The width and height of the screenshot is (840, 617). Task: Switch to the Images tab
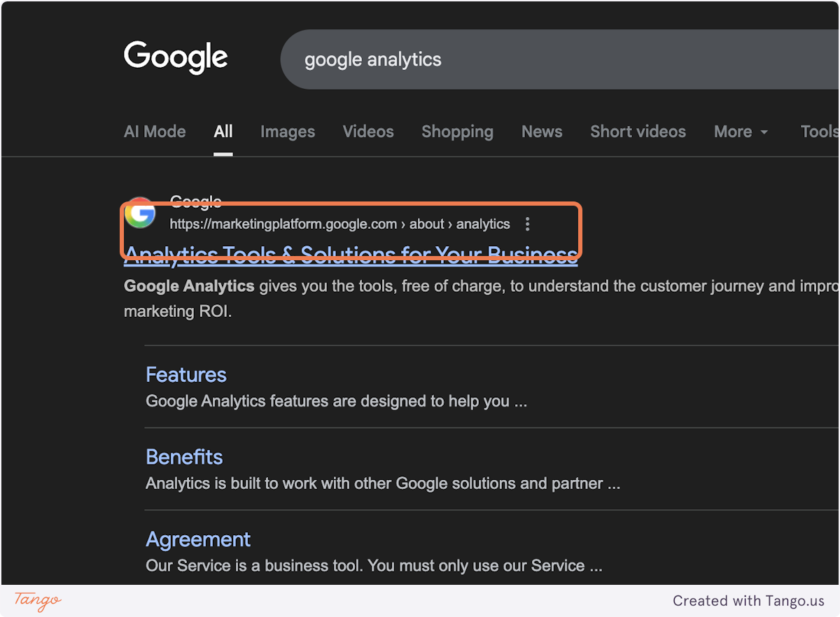click(288, 132)
